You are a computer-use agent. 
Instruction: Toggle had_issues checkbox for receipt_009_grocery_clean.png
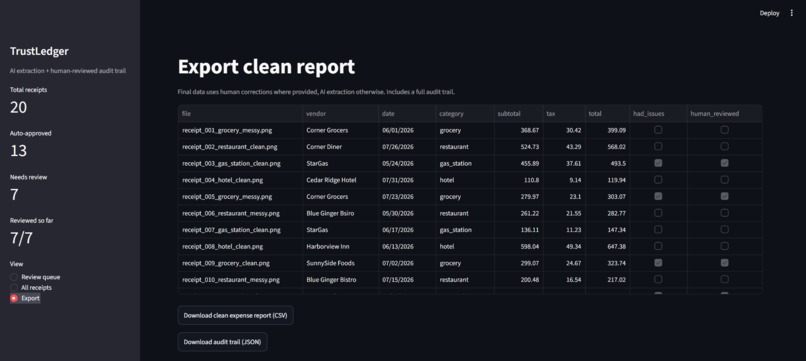coord(658,263)
